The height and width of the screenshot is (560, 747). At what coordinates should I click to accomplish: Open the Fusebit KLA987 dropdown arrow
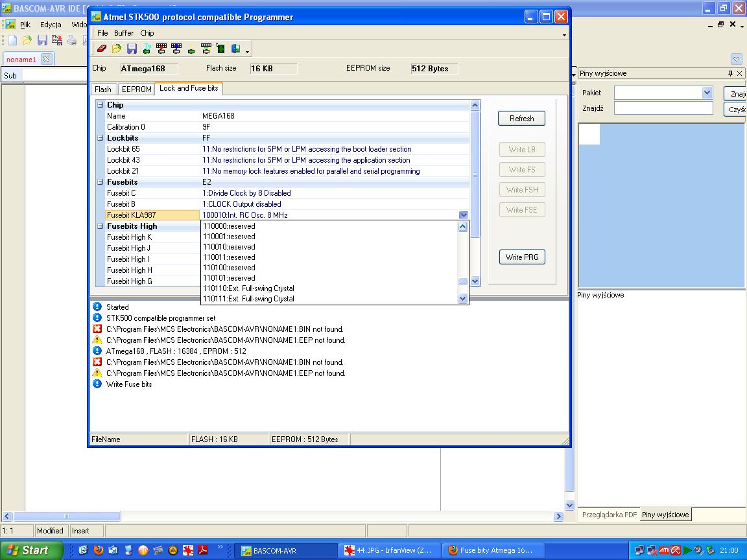pyautogui.click(x=463, y=215)
